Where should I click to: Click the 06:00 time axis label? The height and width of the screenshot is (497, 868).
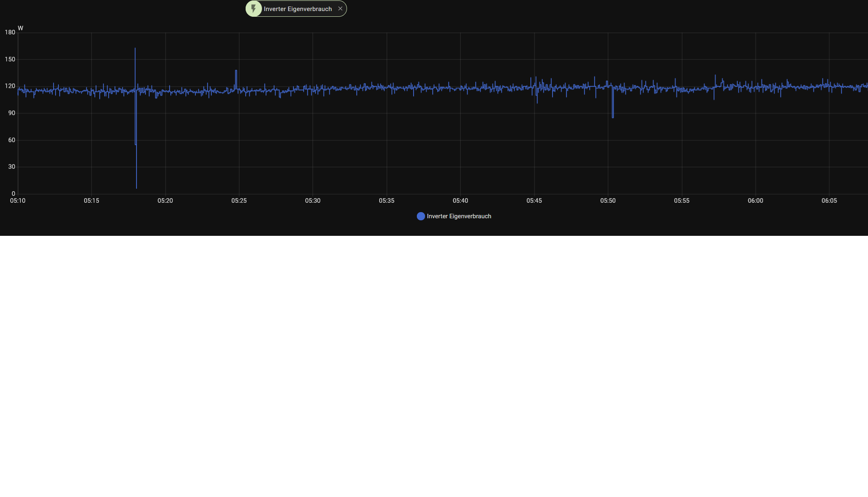tap(755, 201)
